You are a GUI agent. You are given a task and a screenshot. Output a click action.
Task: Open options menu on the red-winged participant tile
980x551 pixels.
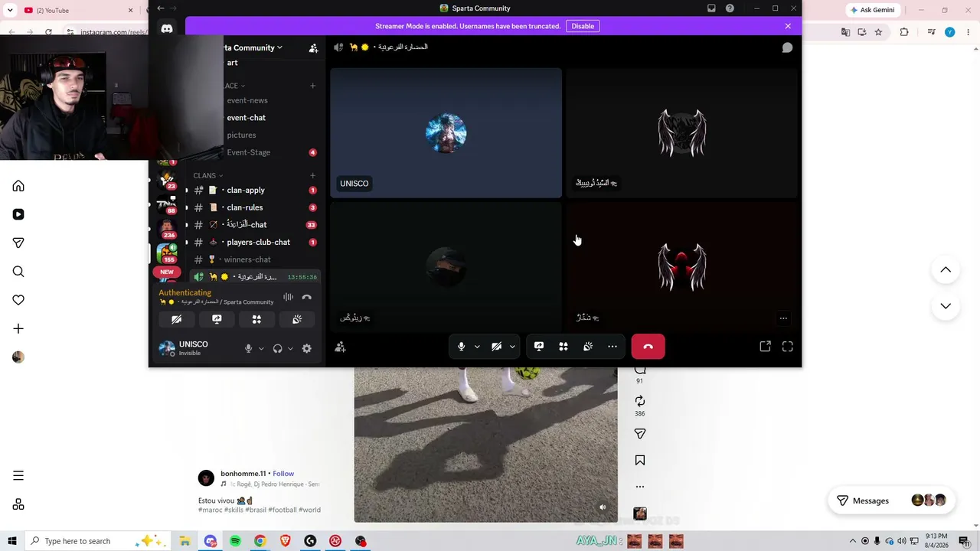tap(783, 318)
